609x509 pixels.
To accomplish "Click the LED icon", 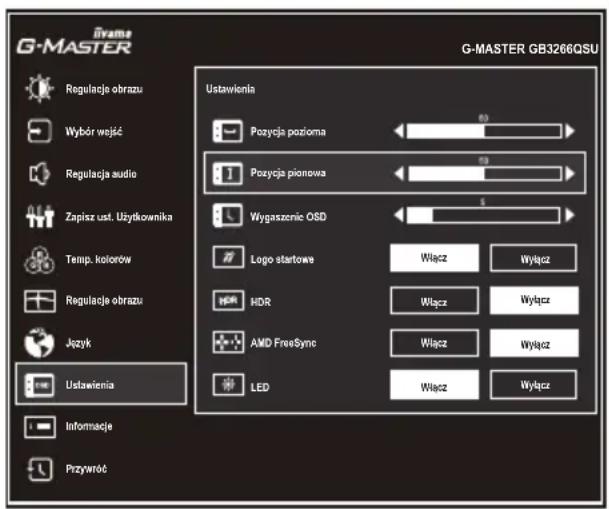I will tap(228, 385).
